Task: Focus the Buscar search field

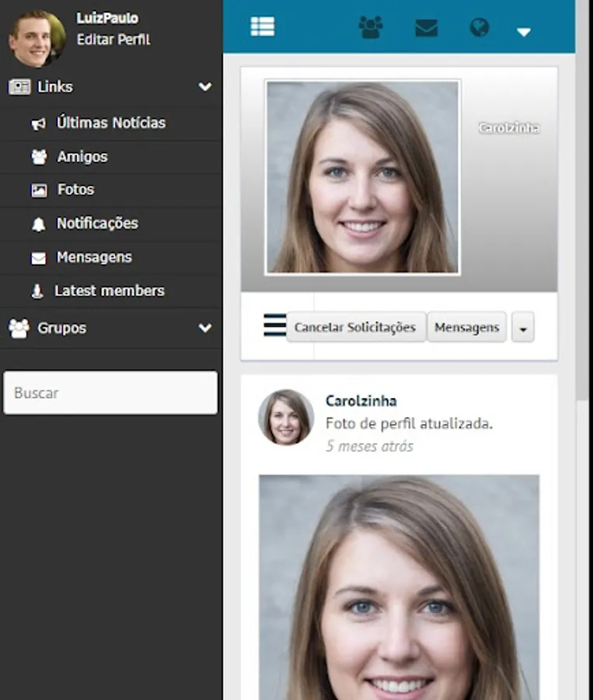Action: 110,393
